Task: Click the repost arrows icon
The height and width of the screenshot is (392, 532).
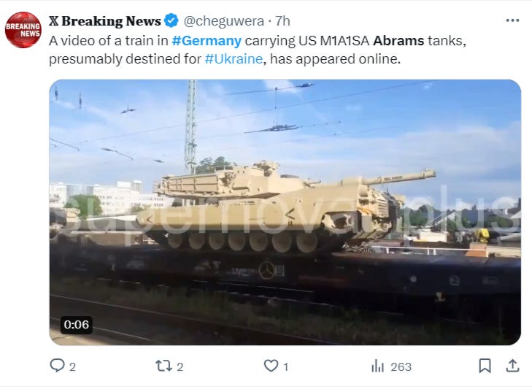Action: pyautogui.click(x=164, y=366)
